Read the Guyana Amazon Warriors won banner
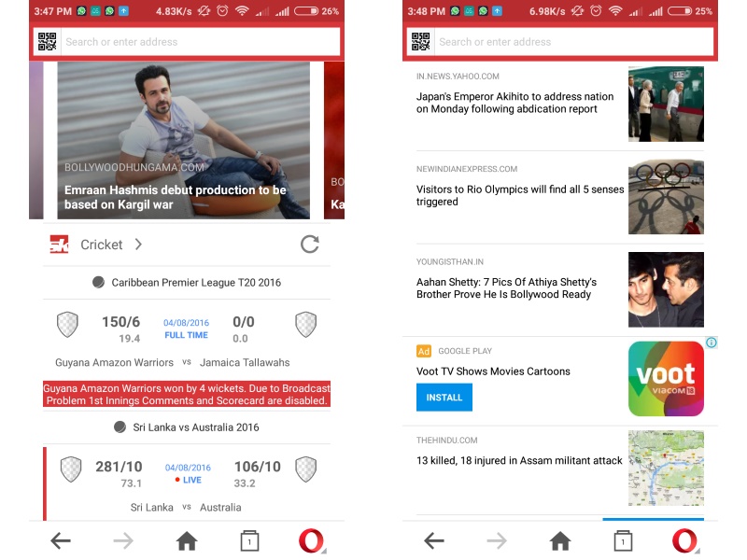 pyautogui.click(x=187, y=394)
